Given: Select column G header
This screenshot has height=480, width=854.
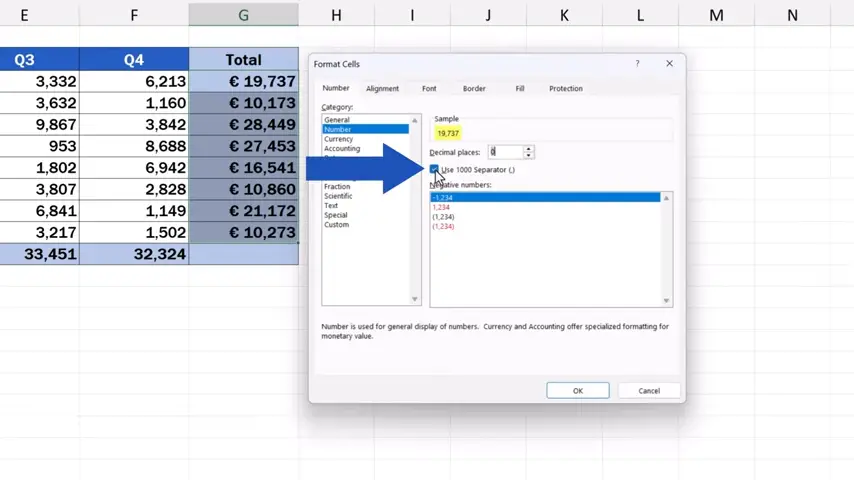Looking at the screenshot, I should [x=243, y=15].
